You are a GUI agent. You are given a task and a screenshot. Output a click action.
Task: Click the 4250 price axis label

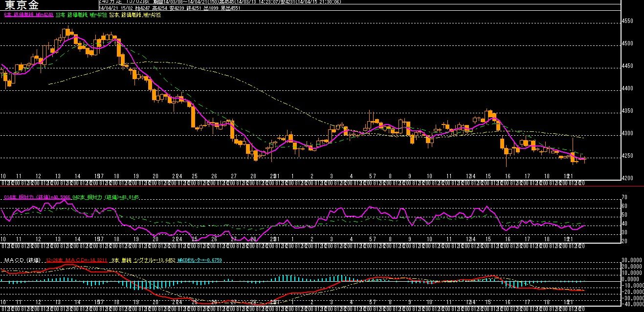click(627, 156)
